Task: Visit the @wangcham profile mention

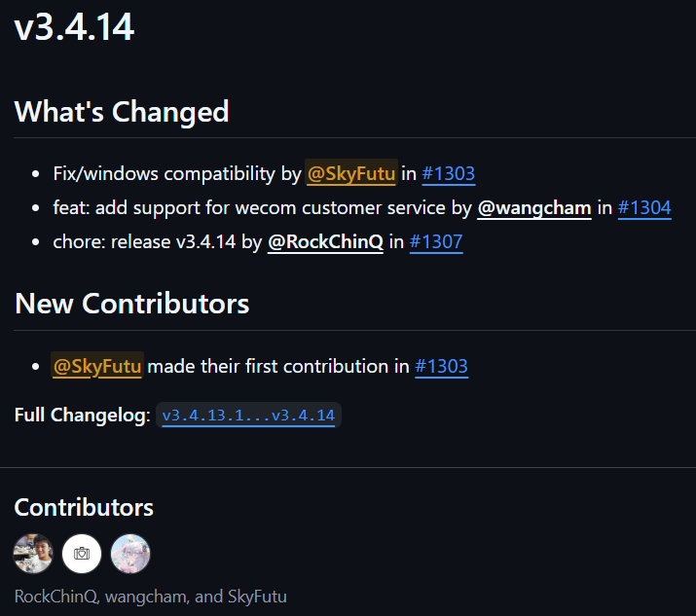Action: pyautogui.click(x=534, y=207)
